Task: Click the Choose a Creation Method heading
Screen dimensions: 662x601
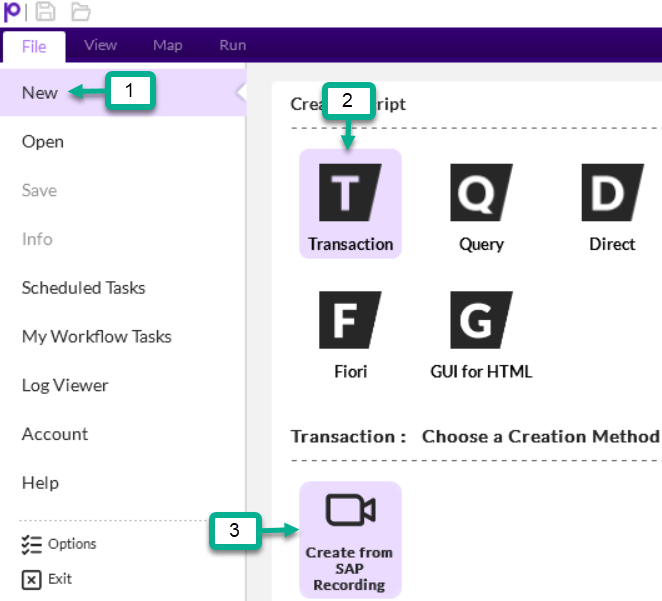Action: click(x=541, y=437)
